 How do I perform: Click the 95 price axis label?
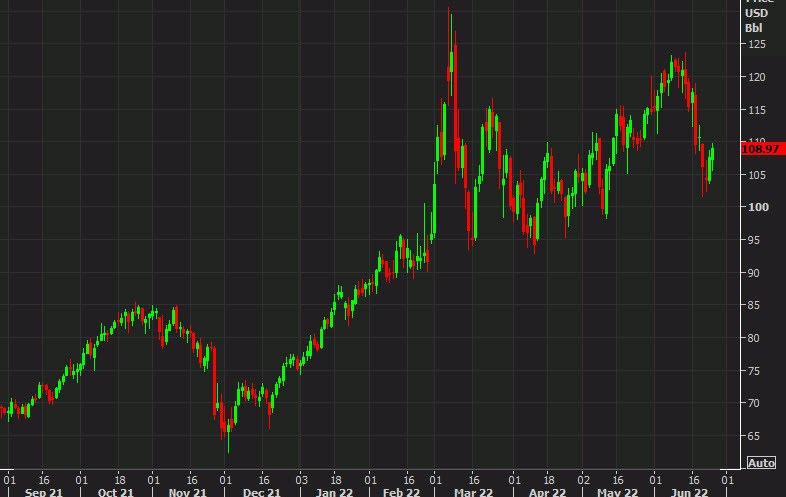coord(753,240)
